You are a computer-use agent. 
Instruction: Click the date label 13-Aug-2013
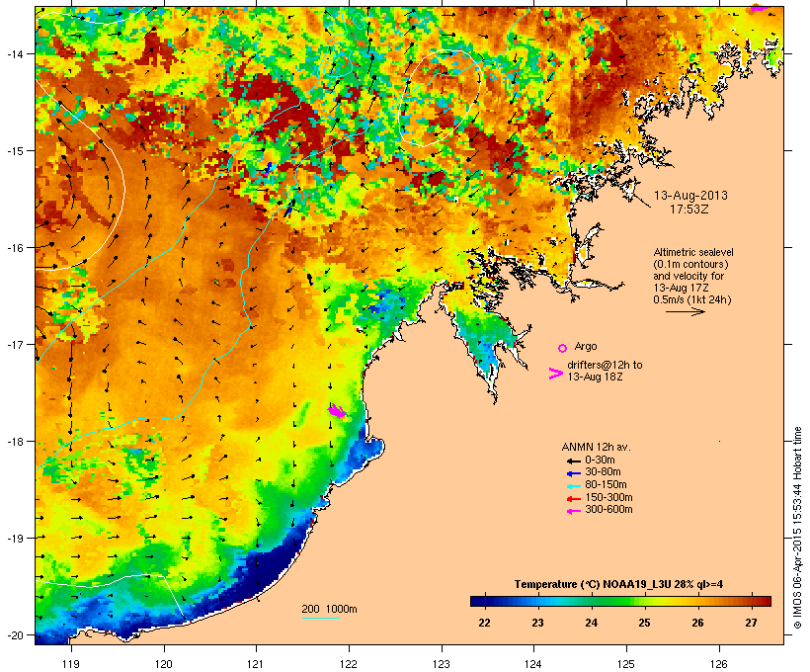pyautogui.click(x=690, y=196)
